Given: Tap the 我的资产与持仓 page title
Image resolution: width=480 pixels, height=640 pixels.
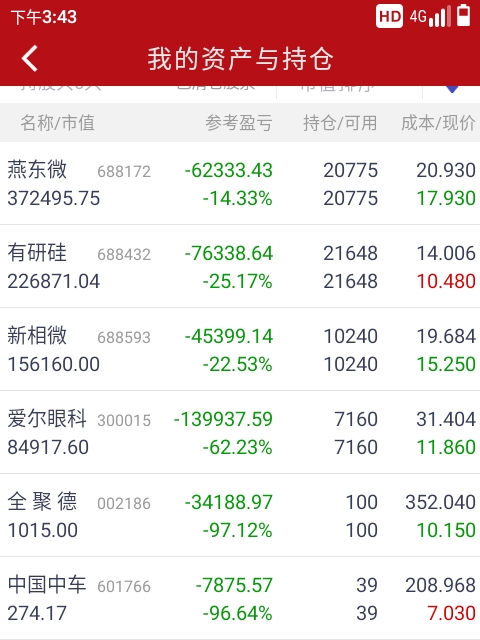Looking at the screenshot, I should (x=240, y=59).
